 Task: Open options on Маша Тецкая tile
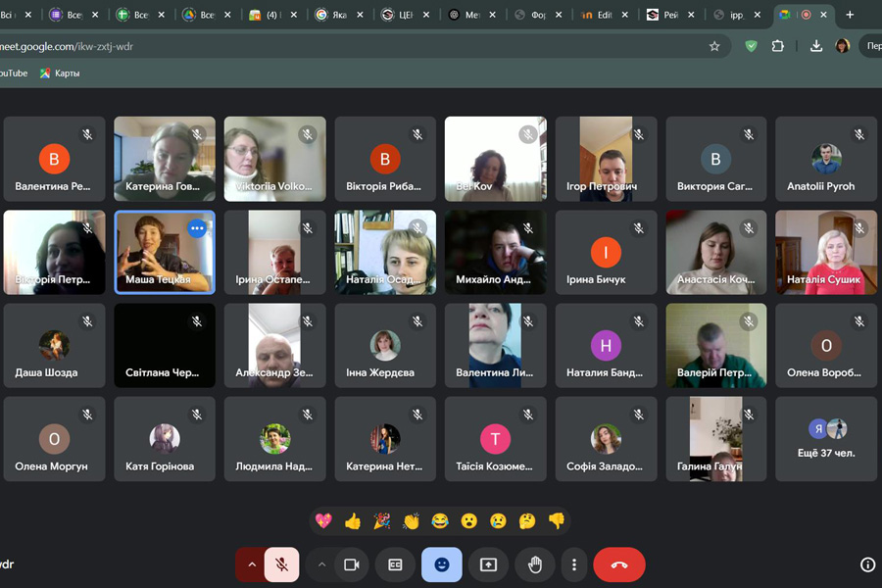point(197,228)
